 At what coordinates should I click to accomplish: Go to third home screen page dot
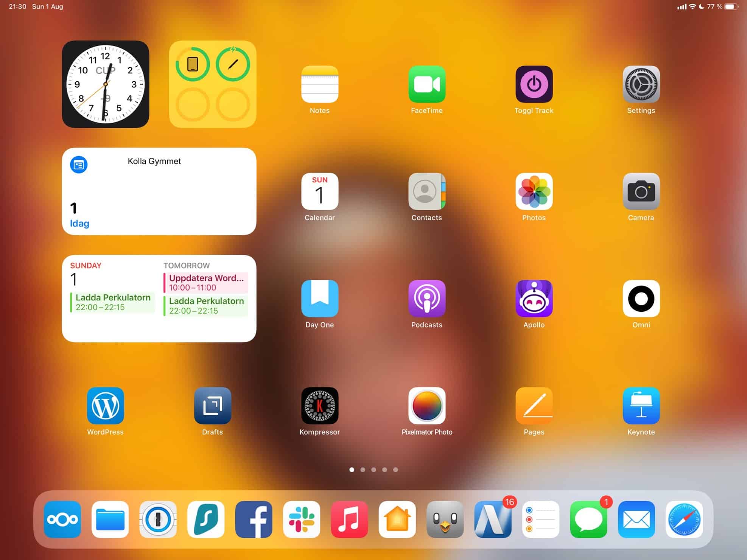click(374, 470)
